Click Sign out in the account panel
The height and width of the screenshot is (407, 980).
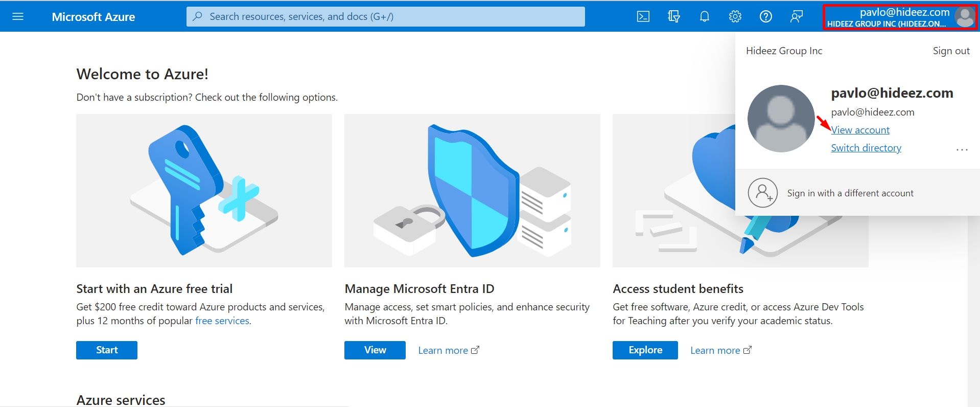950,51
